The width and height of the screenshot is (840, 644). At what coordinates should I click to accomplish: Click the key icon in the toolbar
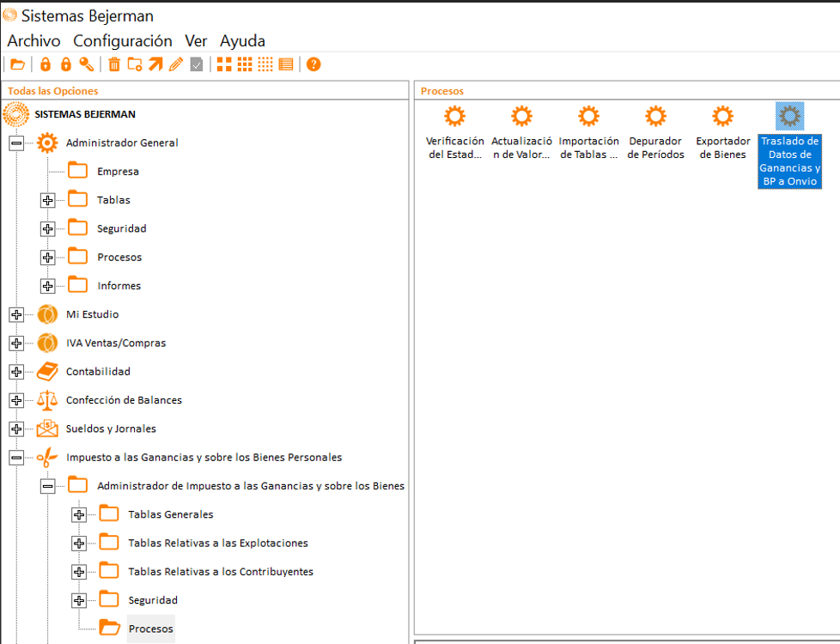coord(86,64)
